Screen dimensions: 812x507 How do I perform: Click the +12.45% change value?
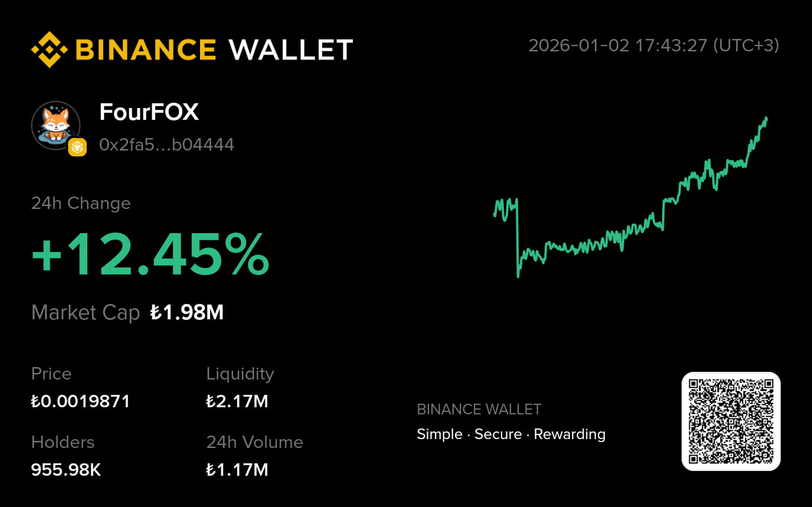coord(150,254)
